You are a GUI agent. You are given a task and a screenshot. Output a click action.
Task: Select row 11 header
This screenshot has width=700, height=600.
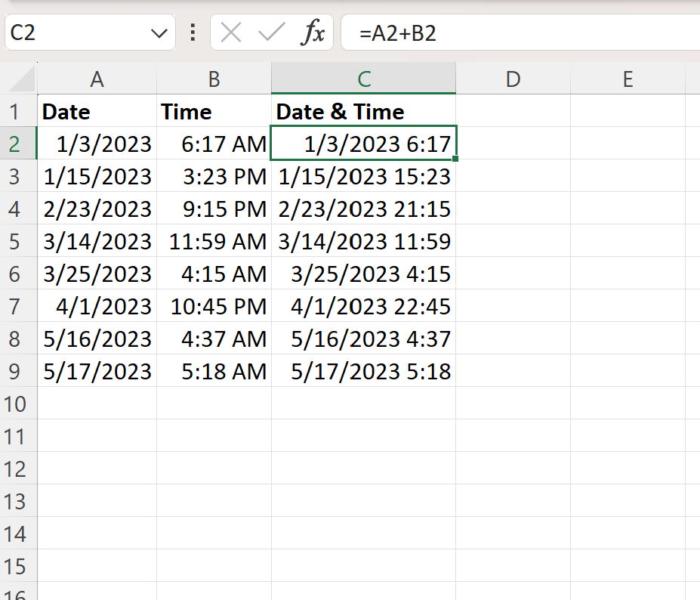click(x=18, y=436)
